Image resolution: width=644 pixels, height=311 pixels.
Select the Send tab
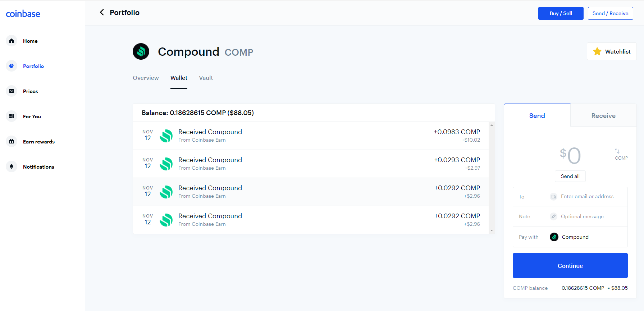pos(537,115)
